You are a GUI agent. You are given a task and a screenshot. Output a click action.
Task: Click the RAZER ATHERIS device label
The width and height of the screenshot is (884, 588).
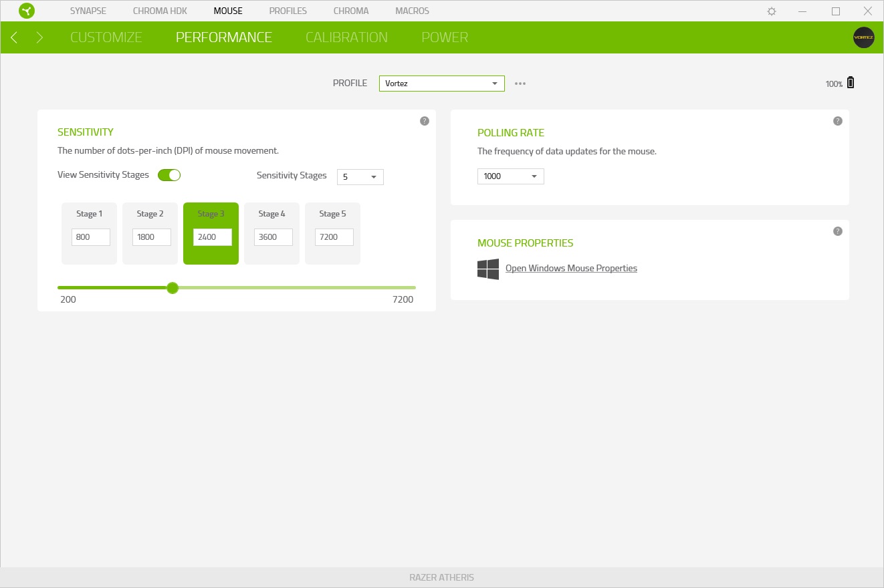click(x=441, y=577)
